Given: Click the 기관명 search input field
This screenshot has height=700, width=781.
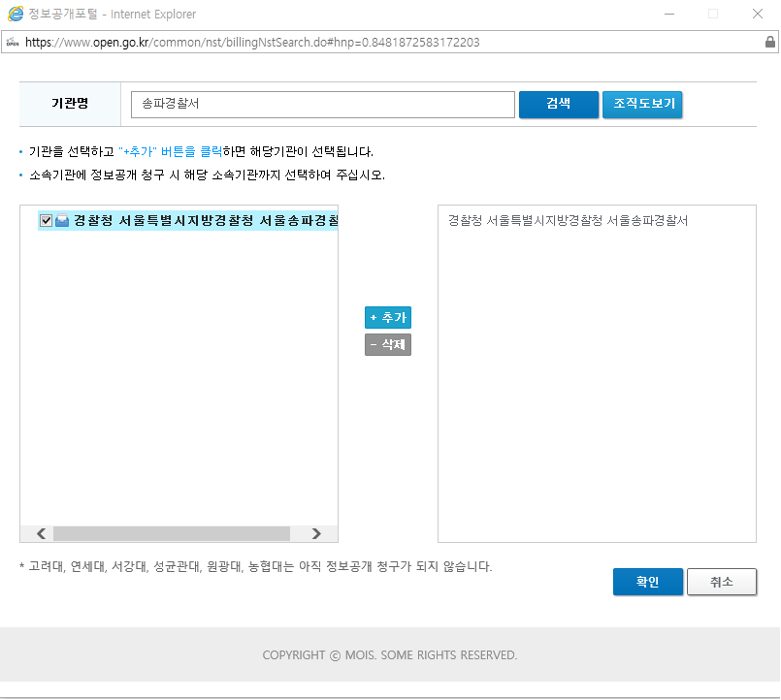Looking at the screenshot, I should click(322, 104).
